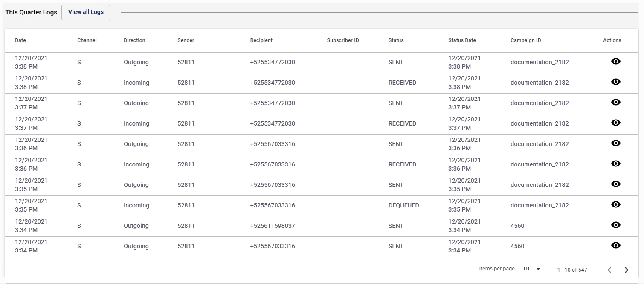The width and height of the screenshot is (644, 284).
Task: Click the Actions column header
Action: [612, 40]
